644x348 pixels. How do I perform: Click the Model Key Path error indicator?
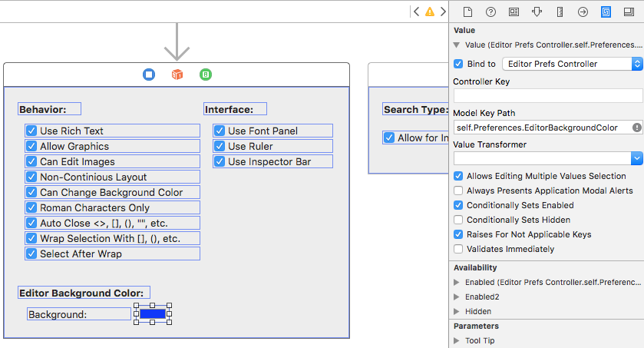(x=636, y=128)
